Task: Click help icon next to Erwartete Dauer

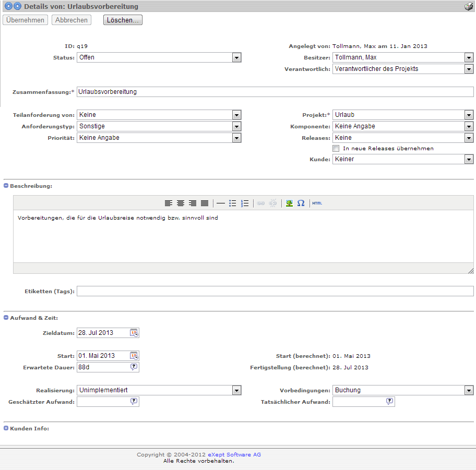Action: [134, 367]
